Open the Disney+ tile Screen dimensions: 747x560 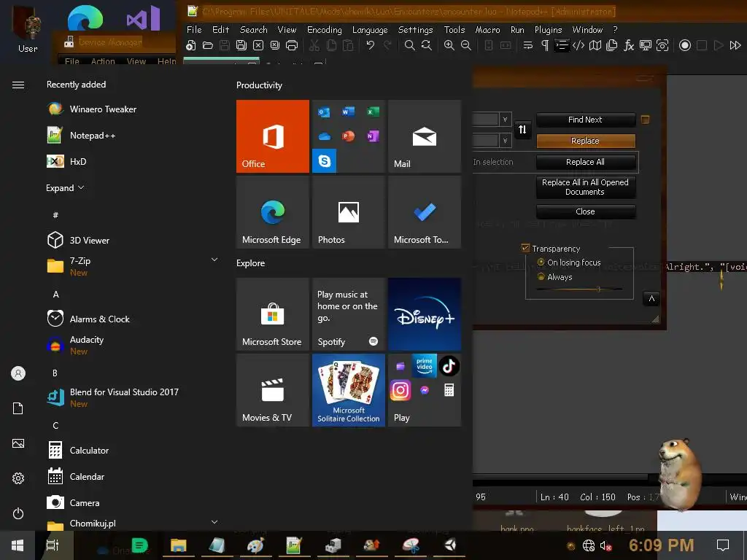(x=425, y=314)
